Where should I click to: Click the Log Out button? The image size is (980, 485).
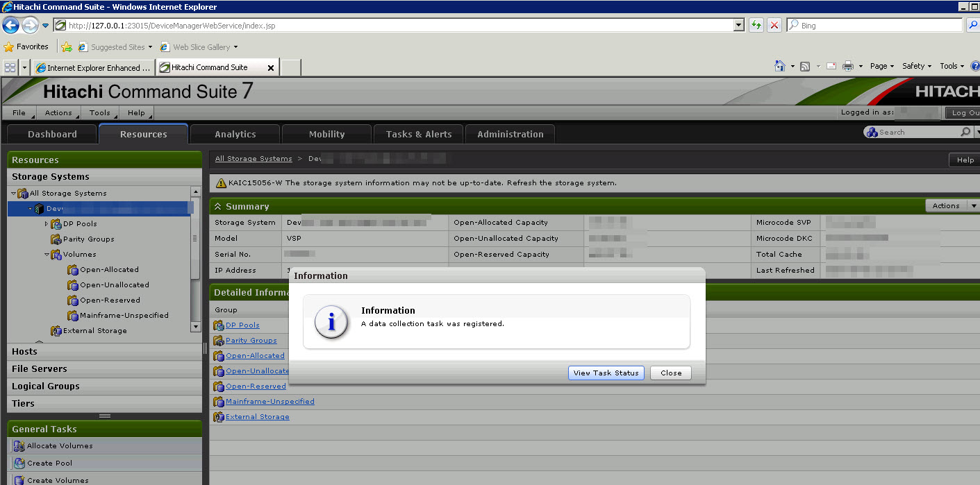tap(963, 112)
